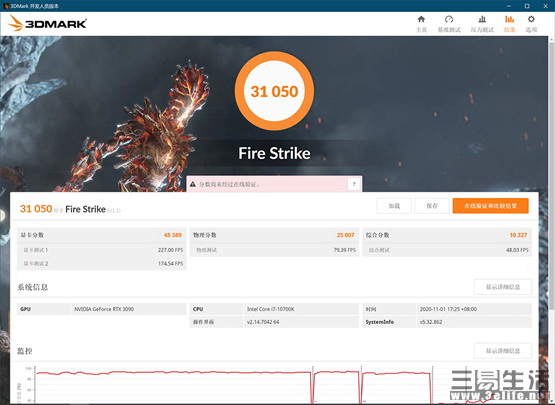Click the vertical scrollbar on right edge
The image size is (555, 405).
point(551,219)
